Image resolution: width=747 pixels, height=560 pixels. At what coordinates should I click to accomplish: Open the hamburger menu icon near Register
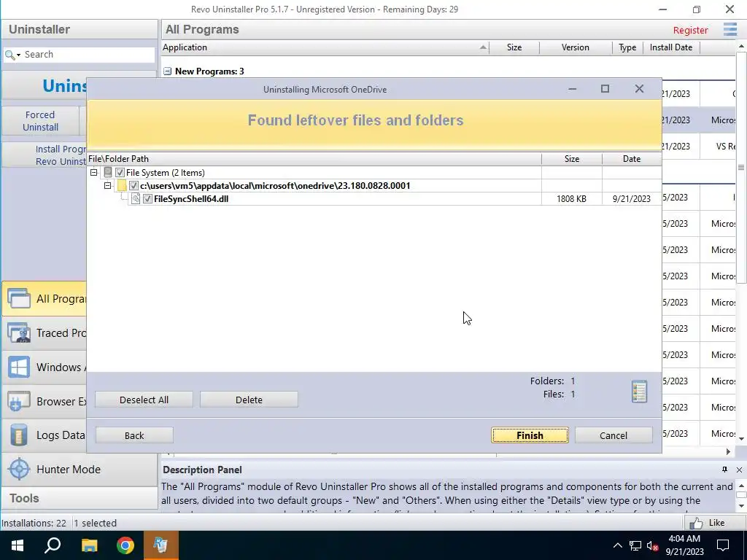coord(729,29)
